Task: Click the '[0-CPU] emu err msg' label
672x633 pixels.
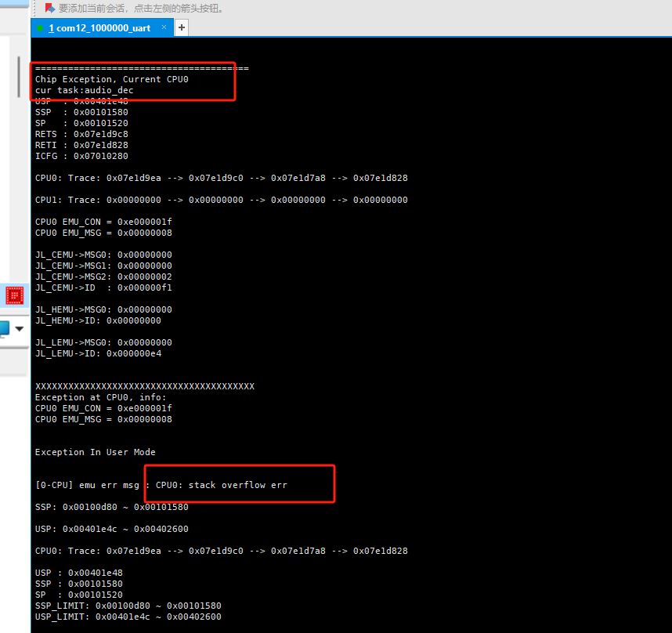Action: tap(87, 485)
